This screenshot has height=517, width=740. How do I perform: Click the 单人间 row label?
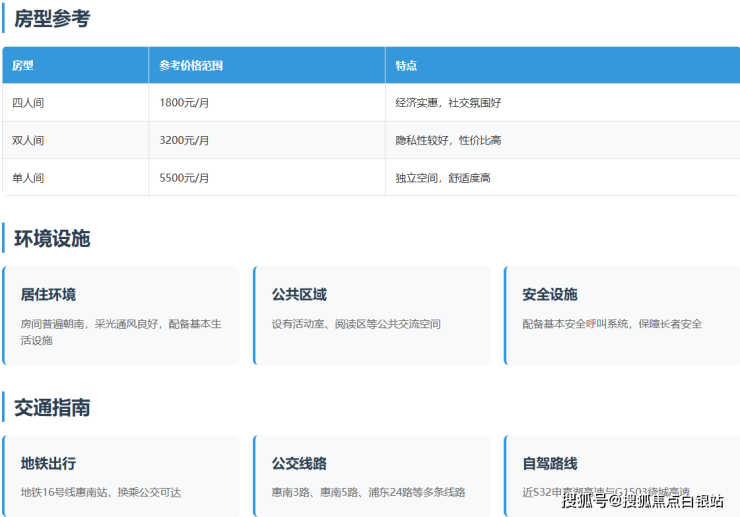pyautogui.click(x=28, y=178)
